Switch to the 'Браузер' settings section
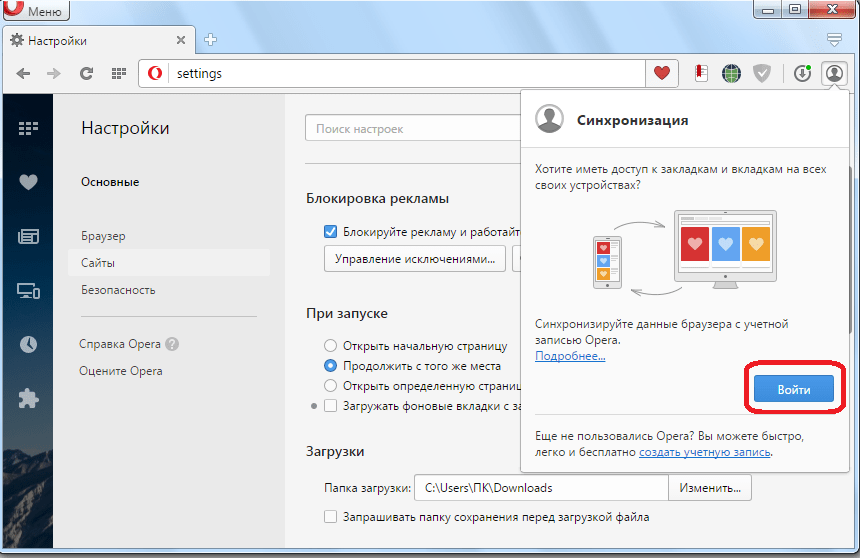 tap(103, 236)
